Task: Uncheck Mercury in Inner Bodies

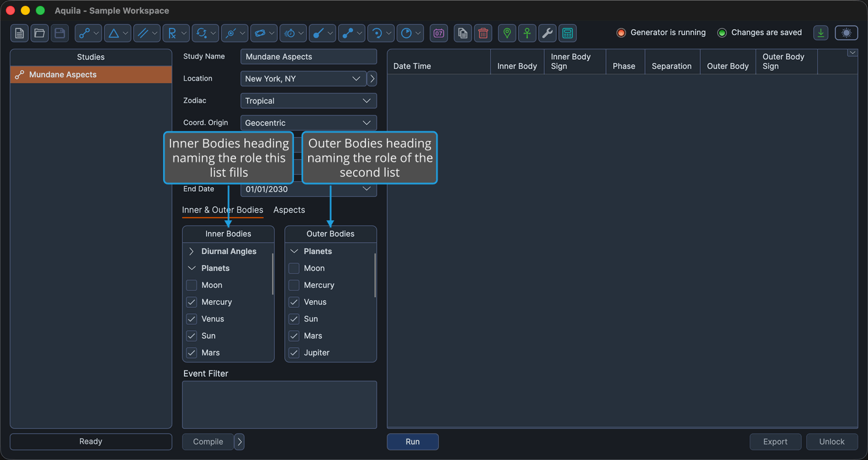Action: coord(192,302)
